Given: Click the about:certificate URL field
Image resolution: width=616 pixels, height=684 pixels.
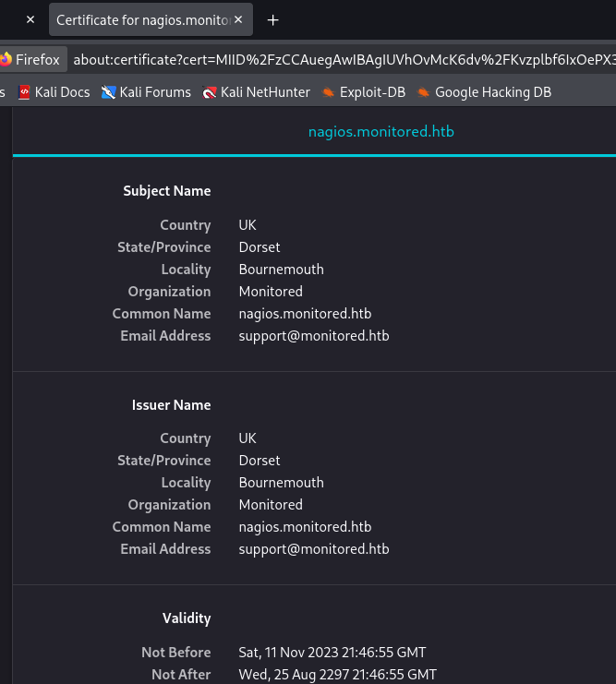Looking at the screenshot, I should tap(342, 60).
